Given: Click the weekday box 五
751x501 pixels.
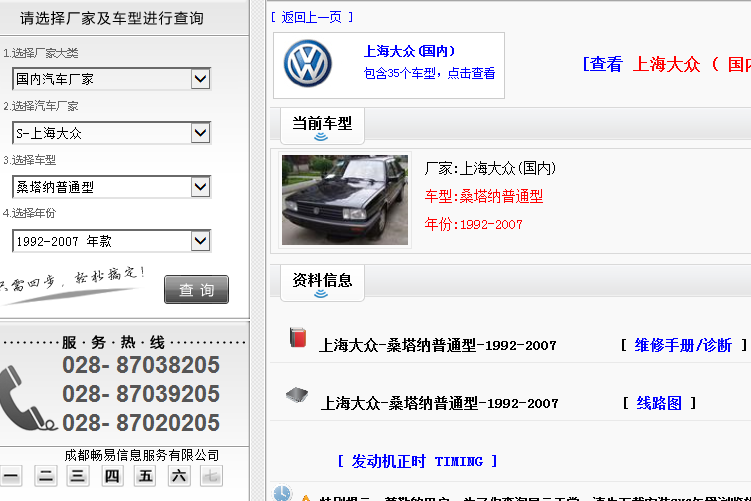Looking at the screenshot, I should 145,476.
